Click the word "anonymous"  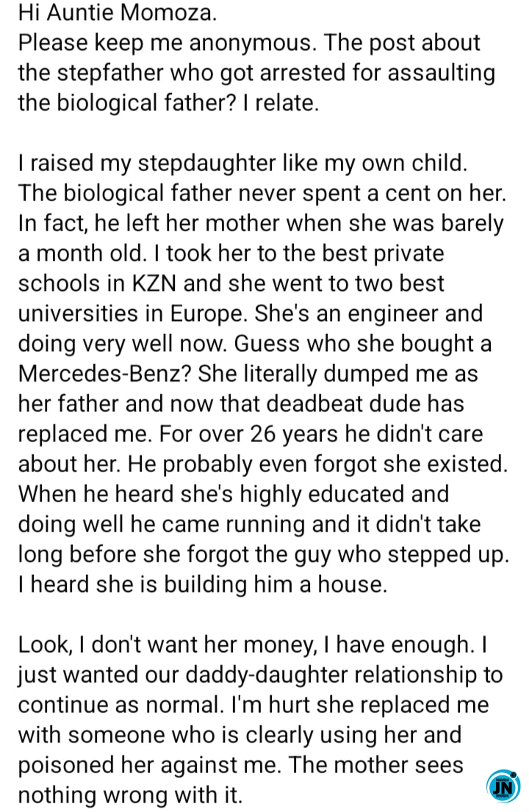(x=251, y=43)
